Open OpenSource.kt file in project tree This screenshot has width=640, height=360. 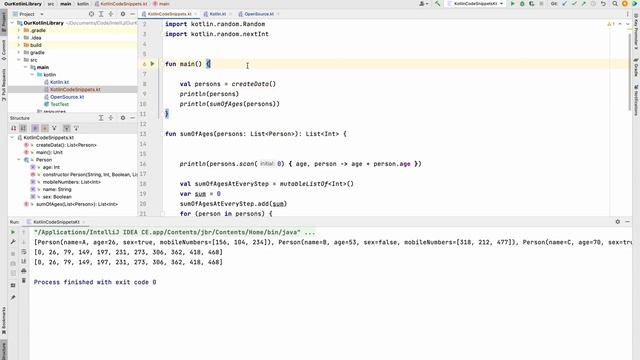point(67,97)
